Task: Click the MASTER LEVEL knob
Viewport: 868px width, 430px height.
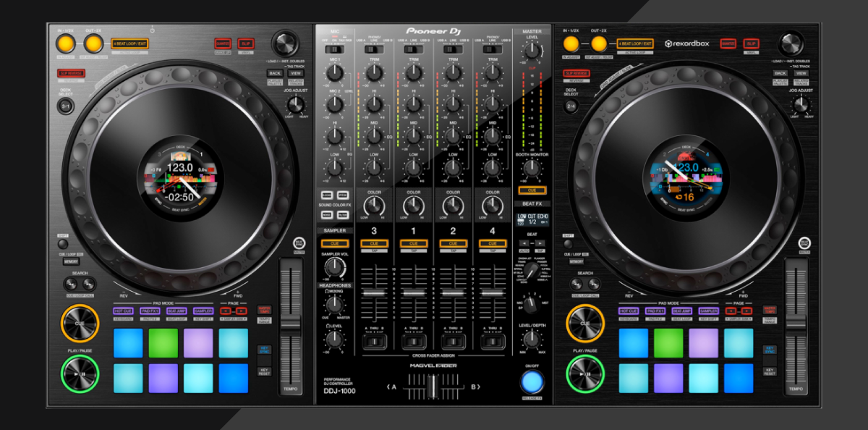Action: point(532,51)
